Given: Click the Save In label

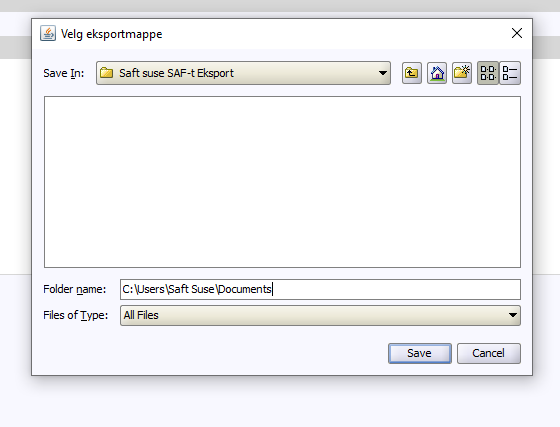Looking at the screenshot, I should pyautogui.click(x=64, y=73).
